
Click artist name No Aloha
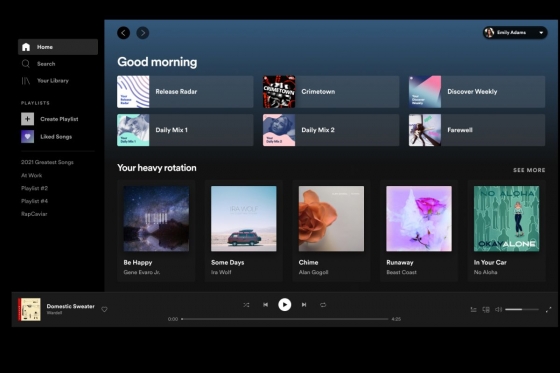click(x=485, y=272)
